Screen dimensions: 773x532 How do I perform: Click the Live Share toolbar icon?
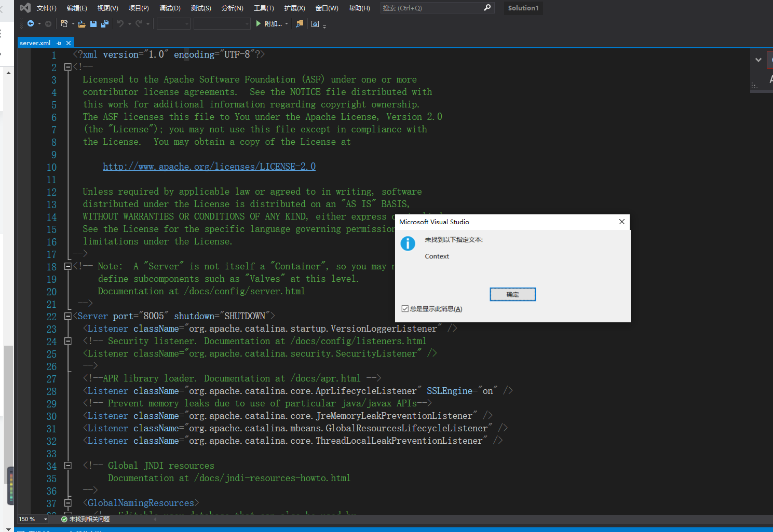(x=315, y=23)
